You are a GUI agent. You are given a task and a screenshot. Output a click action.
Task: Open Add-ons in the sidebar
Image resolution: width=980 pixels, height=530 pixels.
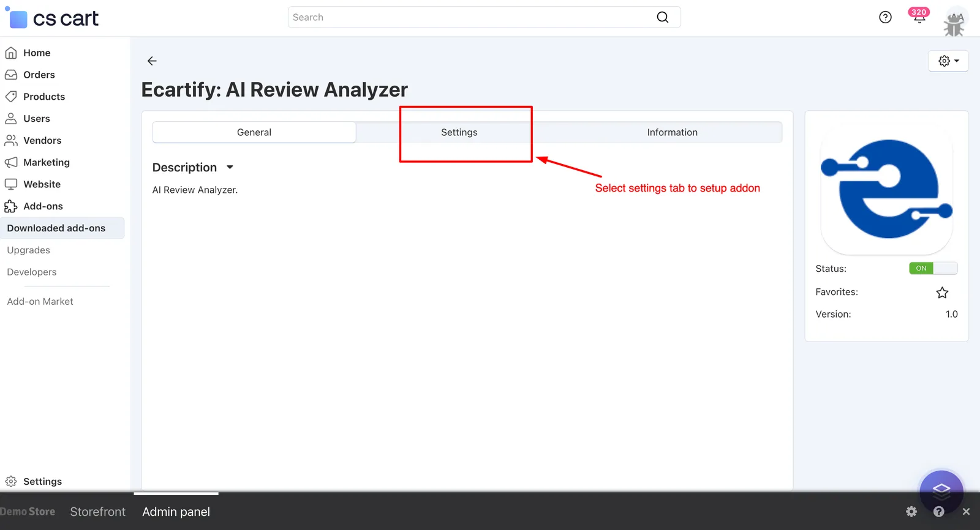tap(43, 206)
